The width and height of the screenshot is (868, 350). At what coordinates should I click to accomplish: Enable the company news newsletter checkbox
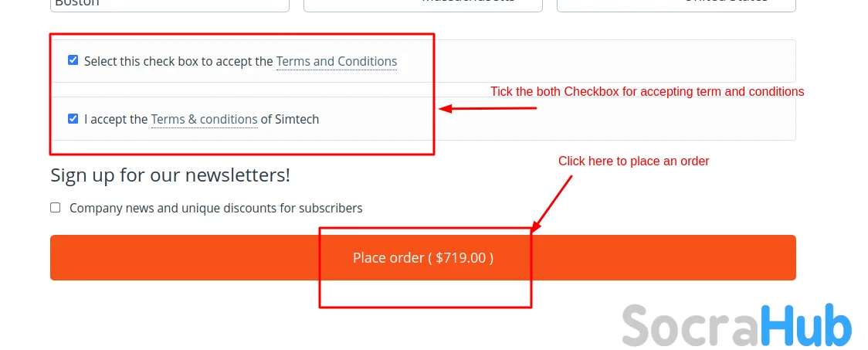pyautogui.click(x=56, y=208)
